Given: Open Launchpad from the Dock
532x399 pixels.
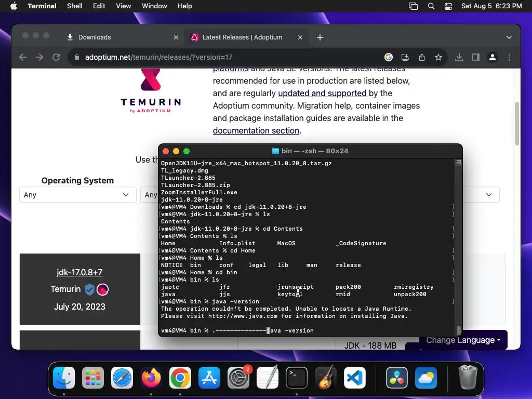Looking at the screenshot, I should [x=93, y=378].
